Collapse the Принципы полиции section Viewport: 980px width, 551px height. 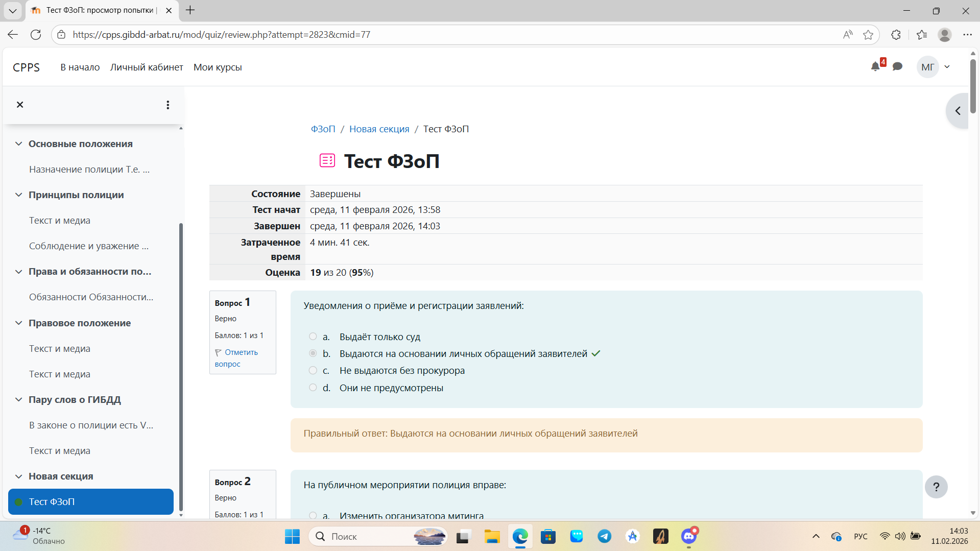(19, 195)
